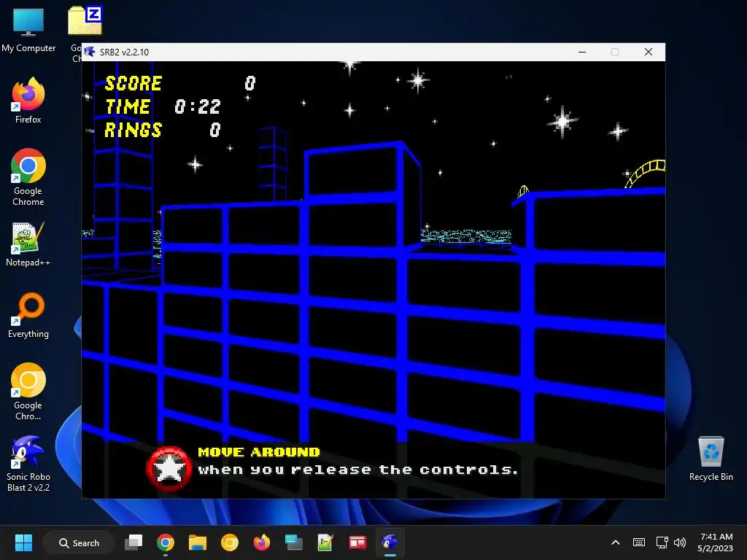The image size is (747, 560).
Task: Show hidden system tray icons
Action: click(616, 542)
